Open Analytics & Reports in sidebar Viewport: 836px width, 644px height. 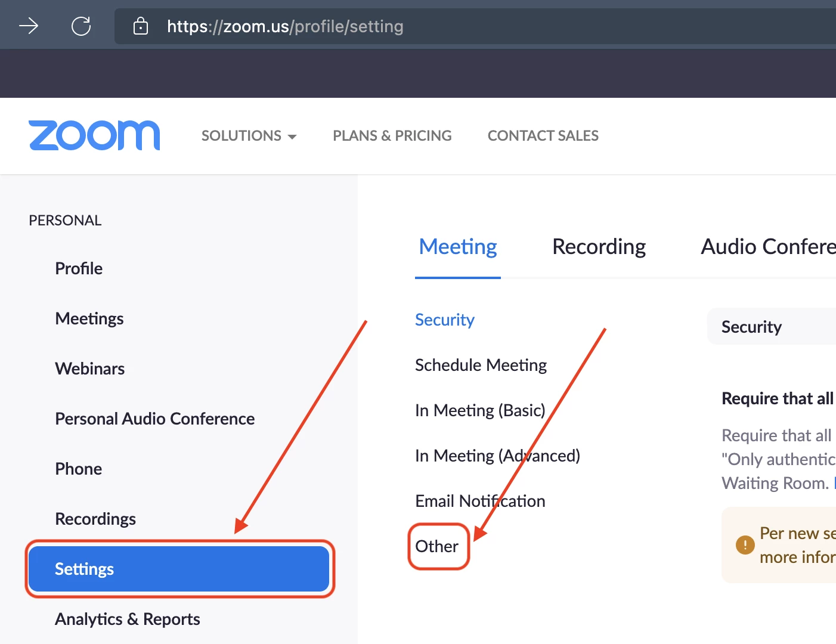(x=128, y=619)
